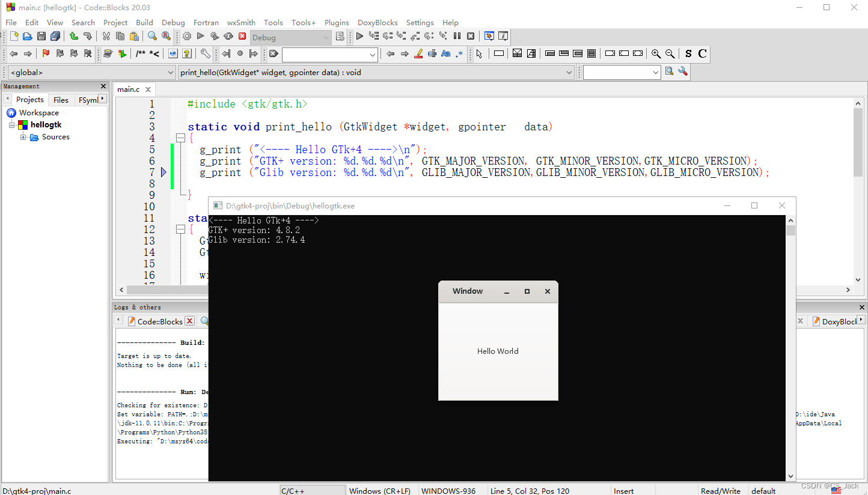
Task: Toggle match case Aa search option
Action: click(x=445, y=53)
